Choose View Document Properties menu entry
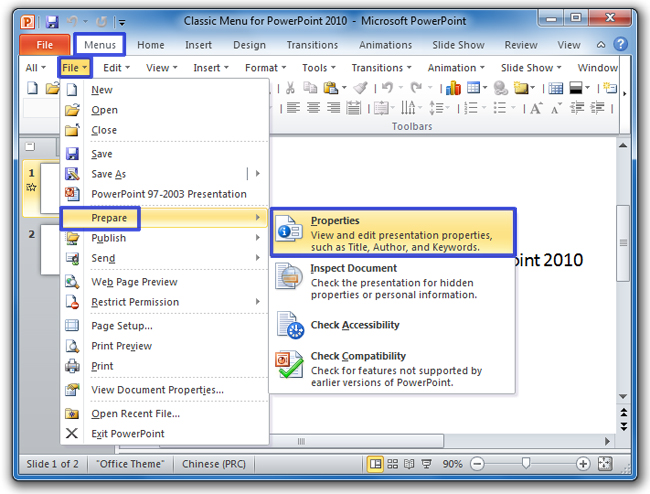This screenshot has width=650, height=494. pos(164,390)
